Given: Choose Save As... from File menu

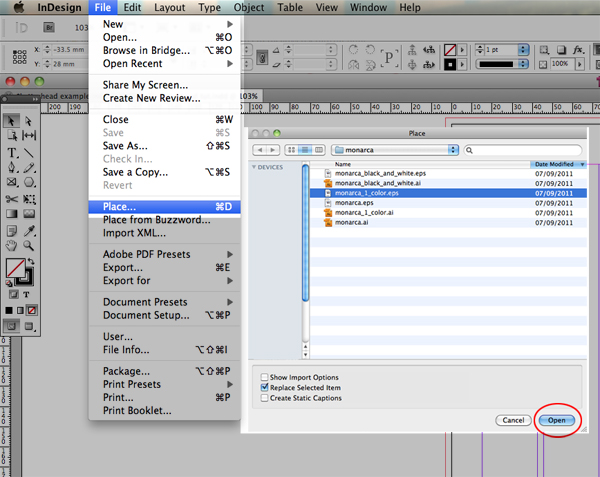Looking at the screenshot, I should point(165,146).
